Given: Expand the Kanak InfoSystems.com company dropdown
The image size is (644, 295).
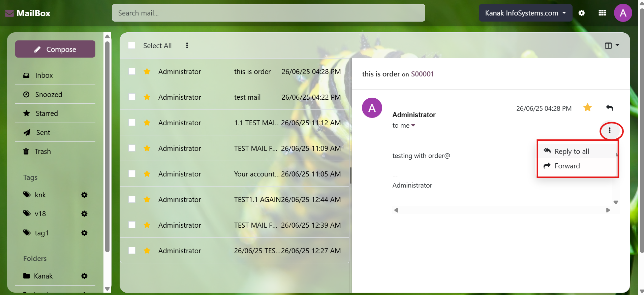Looking at the screenshot, I should point(525,13).
